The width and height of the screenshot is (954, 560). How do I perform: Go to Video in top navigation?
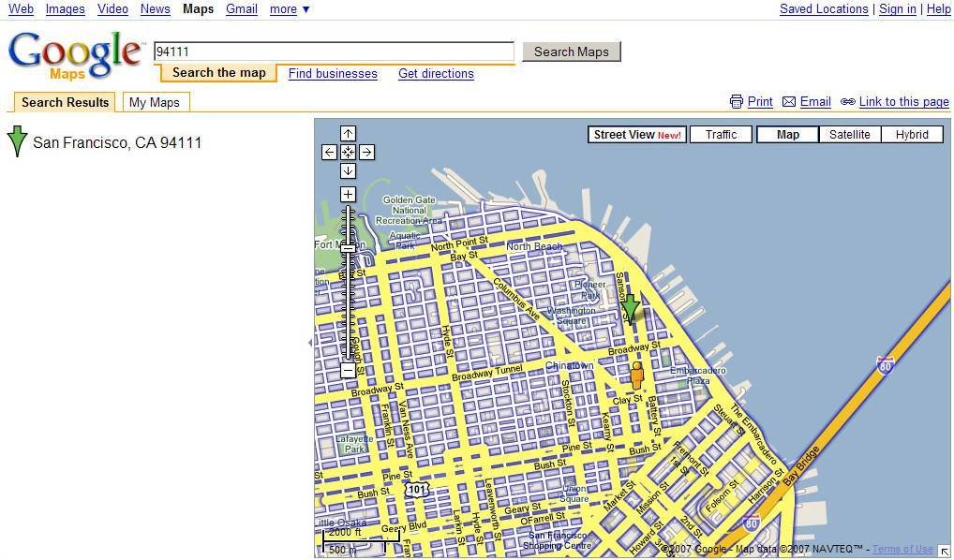[x=112, y=9]
